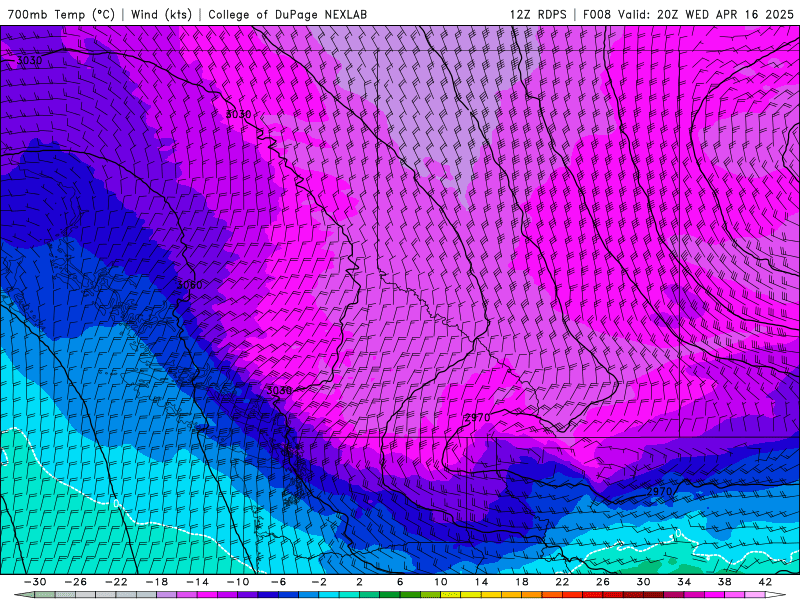This screenshot has height=600, width=800.
Task: Click the -22 color scale label
Action: click(116, 582)
